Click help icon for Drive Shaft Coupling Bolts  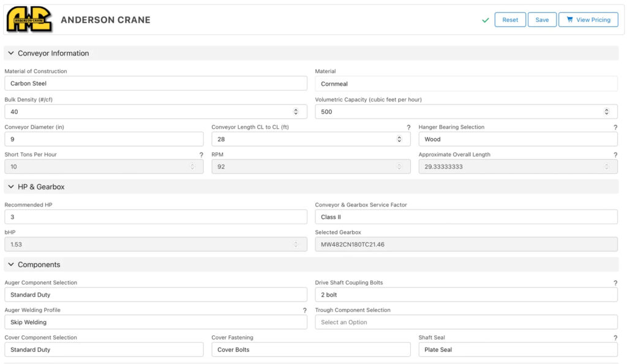(615, 283)
